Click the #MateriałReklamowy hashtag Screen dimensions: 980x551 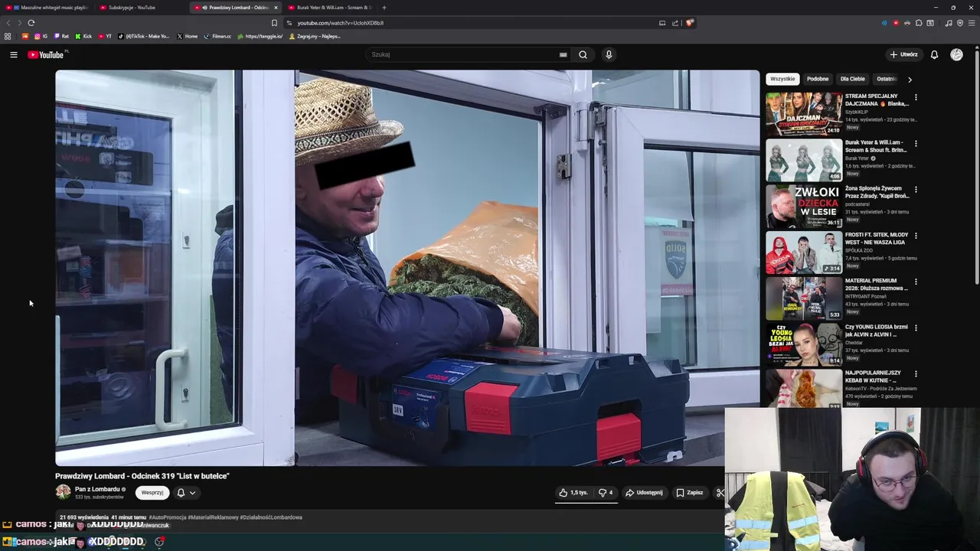(x=211, y=517)
